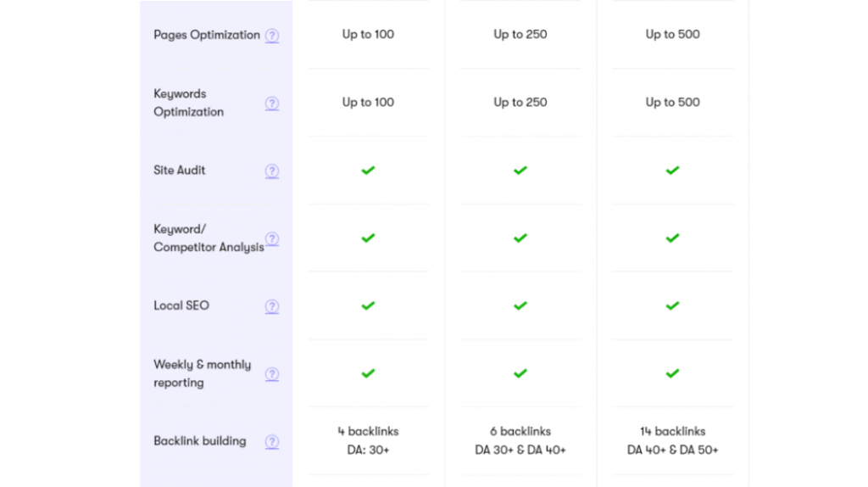
Task: Click the Site Audit feature label
Action: point(180,171)
